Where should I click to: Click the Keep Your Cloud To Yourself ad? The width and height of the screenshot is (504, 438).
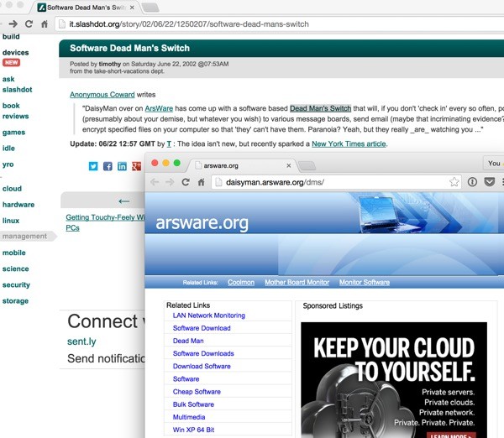pyautogui.click(x=394, y=380)
